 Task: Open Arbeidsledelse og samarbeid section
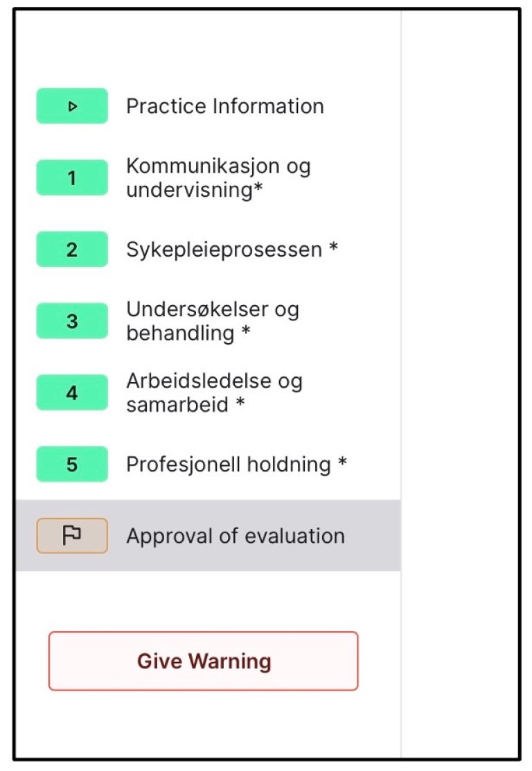coord(213,393)
